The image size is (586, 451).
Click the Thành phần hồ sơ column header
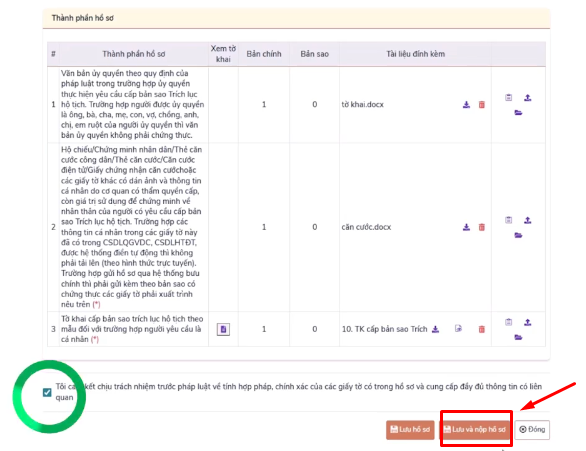134,54
